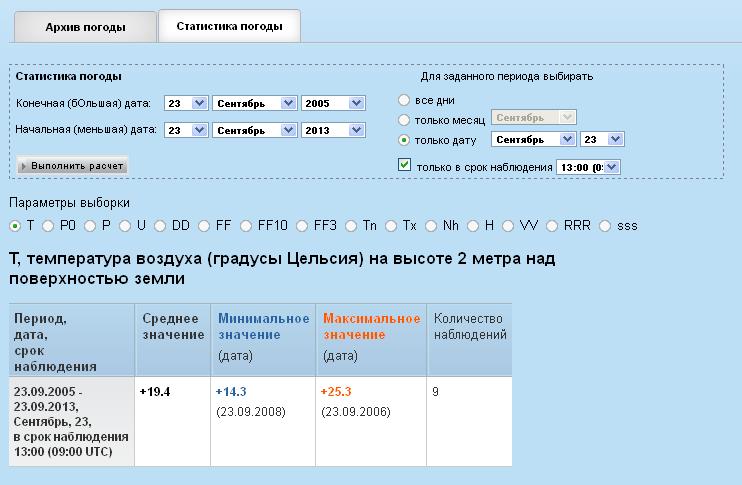Image resolution: width=742 pixels, height=485 pixels.
Task: Open the observation time 13:00 dropdown
Action: 588,167
